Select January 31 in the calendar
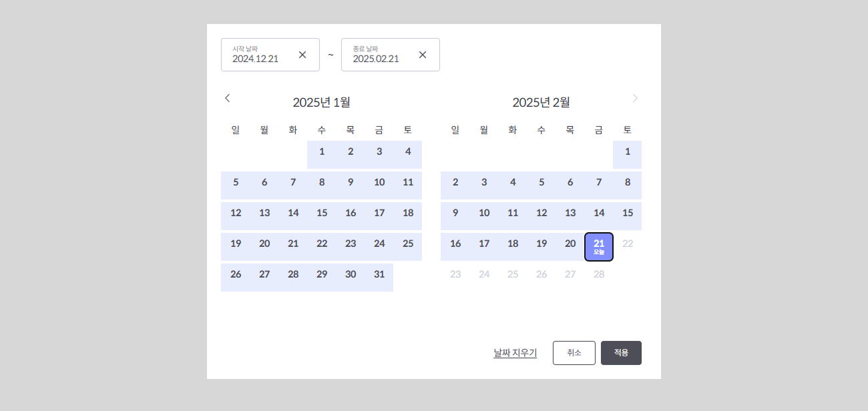 pyautogui.click(x=379, y=275)
